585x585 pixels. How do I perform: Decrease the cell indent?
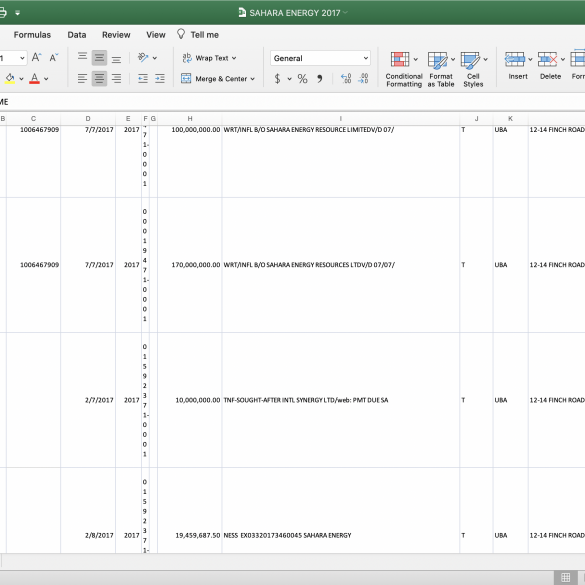coord(143,78)
